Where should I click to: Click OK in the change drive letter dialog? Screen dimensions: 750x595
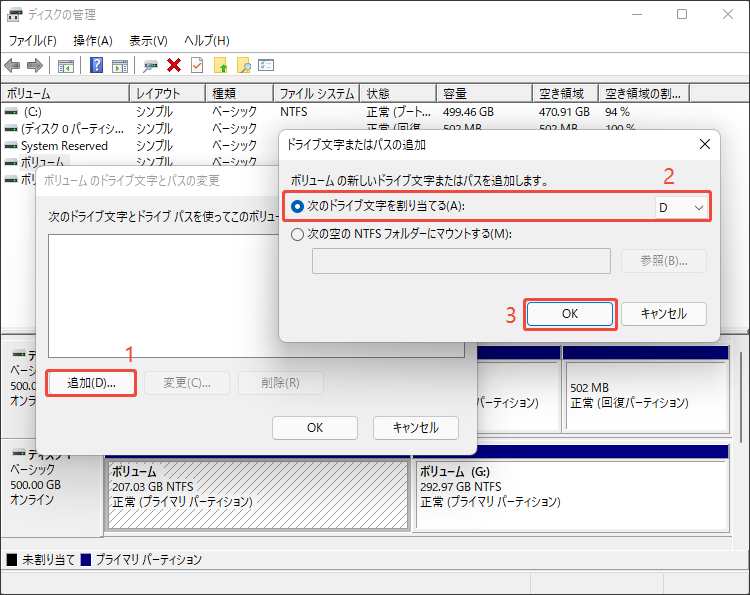pos(315,428)
